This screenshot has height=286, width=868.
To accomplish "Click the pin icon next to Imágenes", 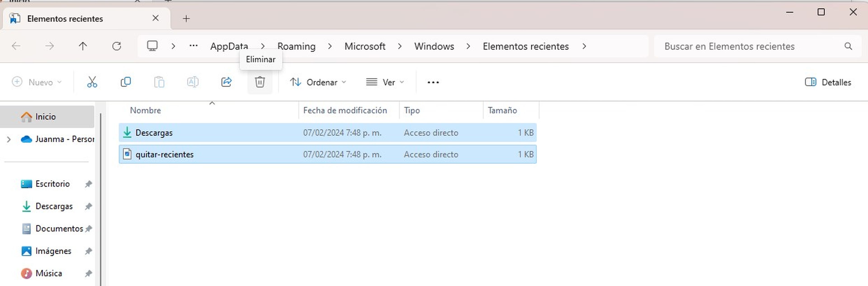I will tap(88, 251).
